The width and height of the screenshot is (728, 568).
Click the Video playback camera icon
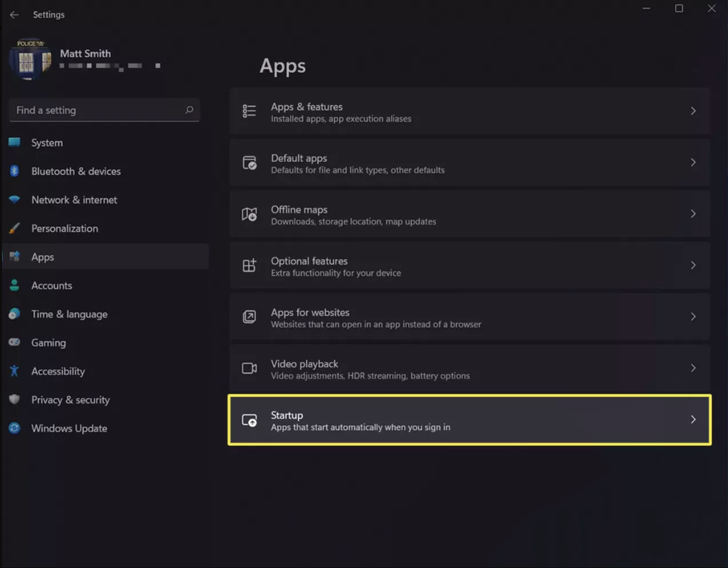point(249,368)
